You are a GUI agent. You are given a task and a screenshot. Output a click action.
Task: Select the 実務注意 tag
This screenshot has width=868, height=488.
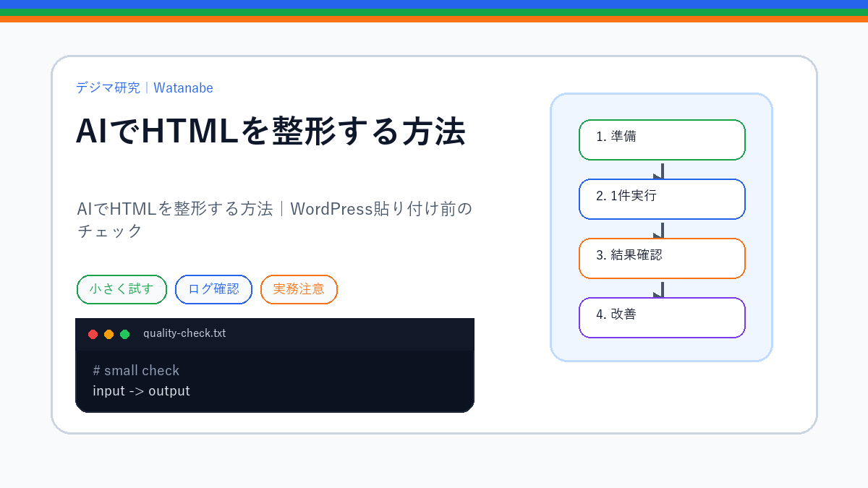click(299, 289)
